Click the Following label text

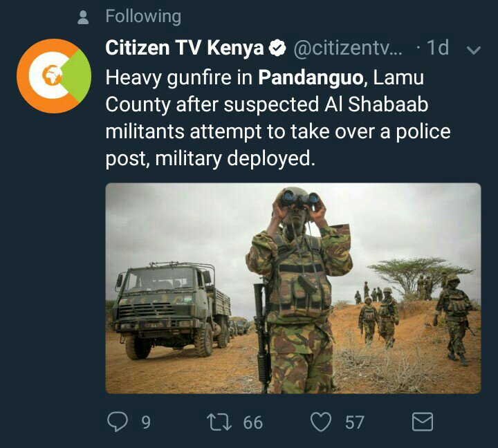(143, 17)
